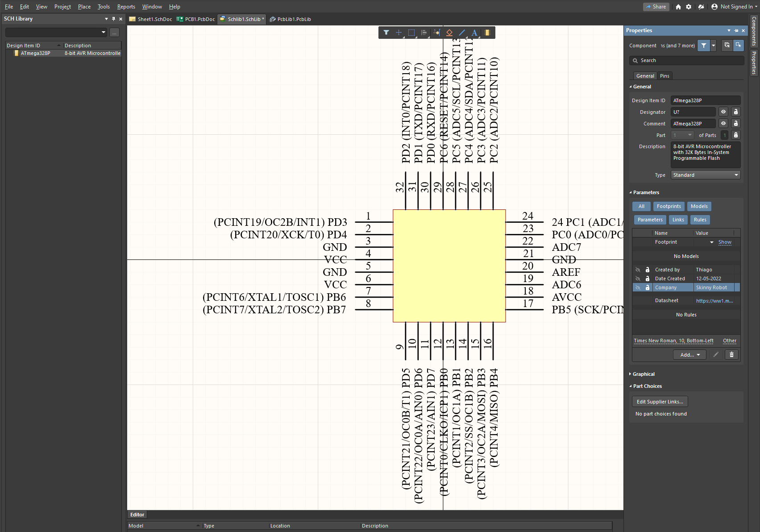Viewport: 760px width, 532px height.
Task: Click the user account icon
Action: [714, 7]
